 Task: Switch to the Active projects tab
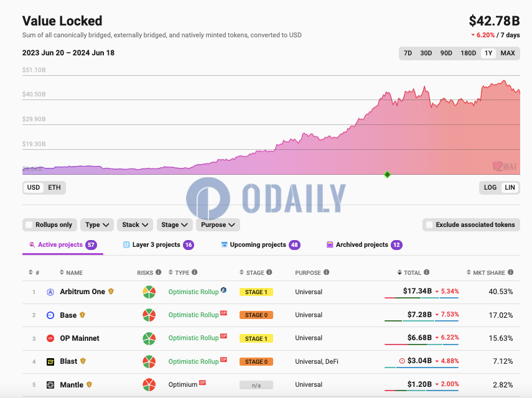tap(63, 245)
